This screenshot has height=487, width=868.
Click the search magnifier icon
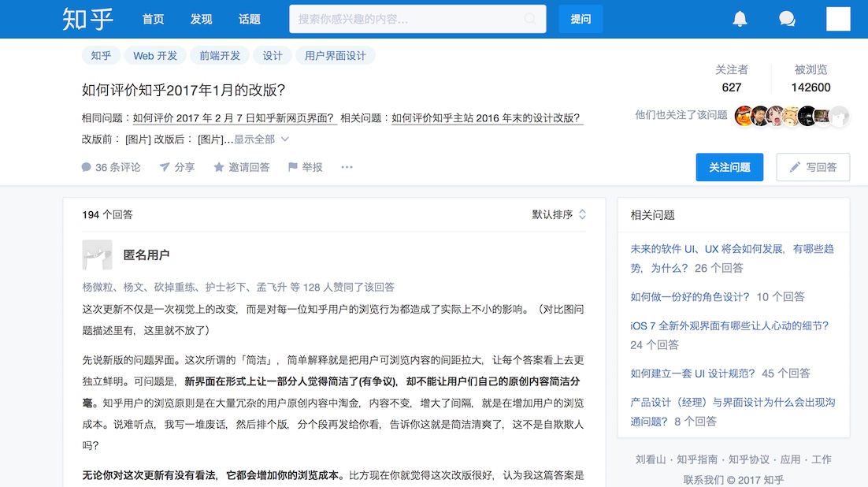pyautogui.click(x=530, y=19)
